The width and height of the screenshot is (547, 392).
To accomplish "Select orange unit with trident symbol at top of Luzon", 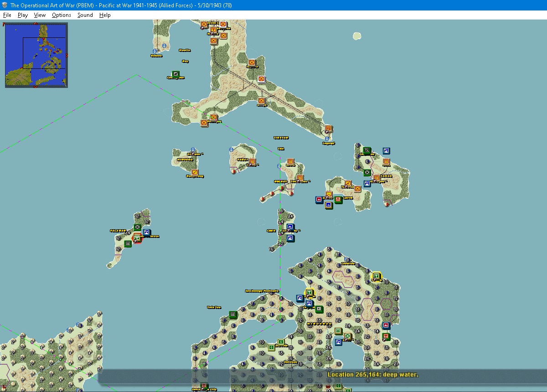I will click(213, 31).
